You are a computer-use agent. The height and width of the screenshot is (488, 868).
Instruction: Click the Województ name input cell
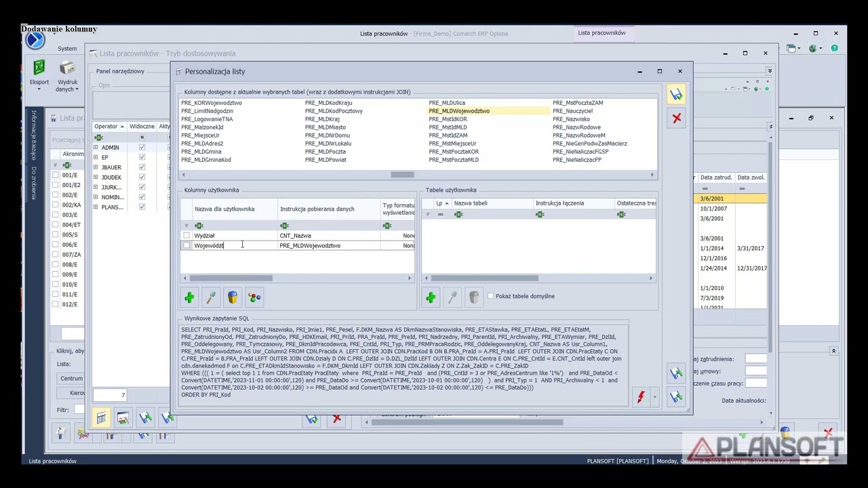point(235,245)
